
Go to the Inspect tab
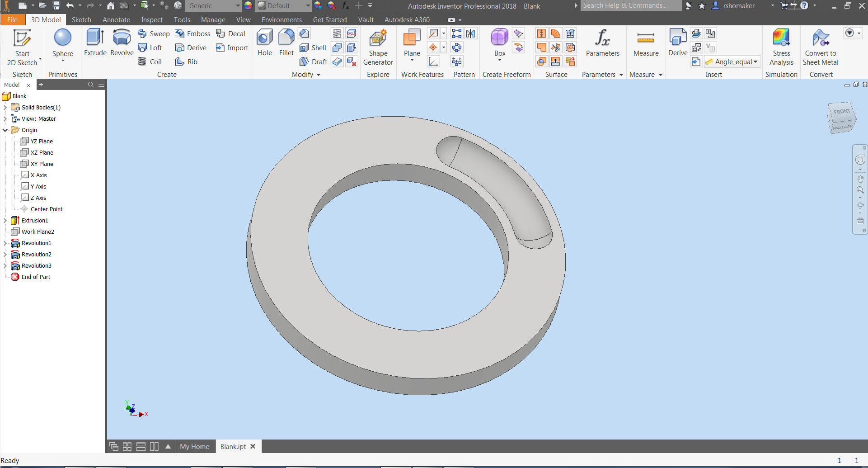[x=152, y=20]
